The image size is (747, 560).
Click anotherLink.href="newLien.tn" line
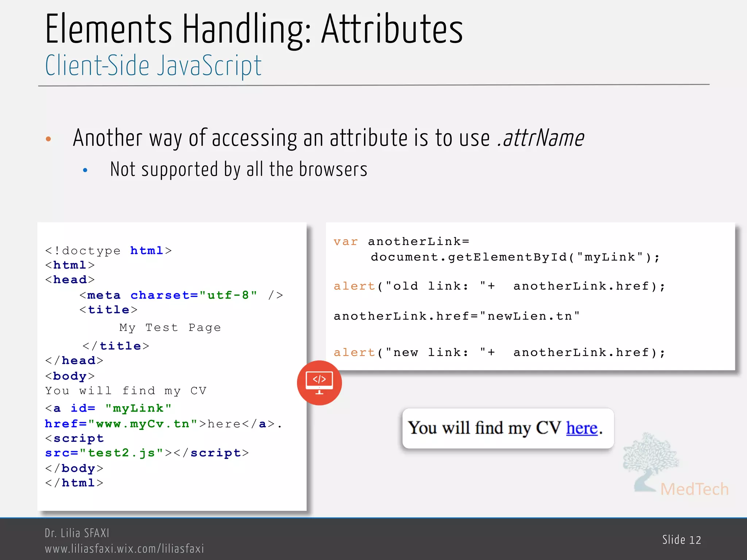click(457, 316)
